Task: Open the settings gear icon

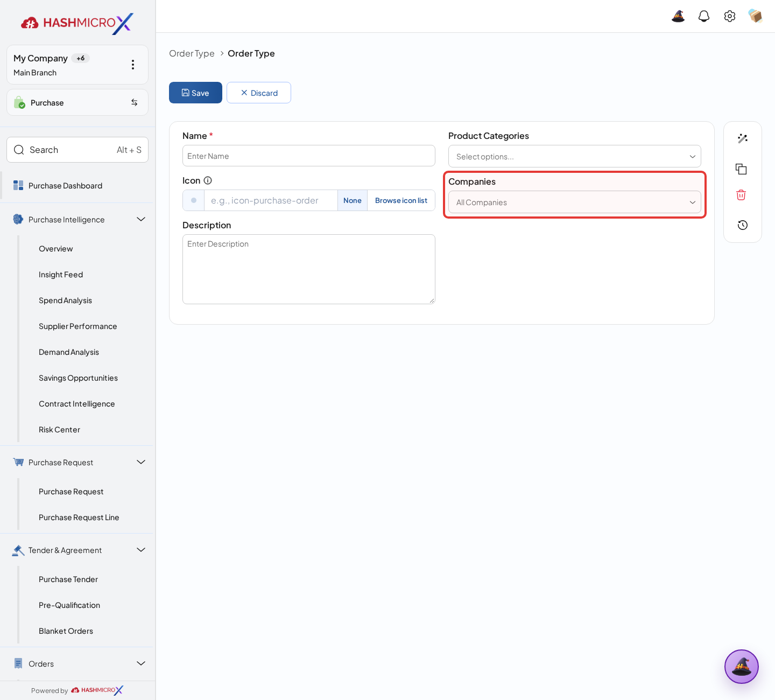Action: (x=730, y=16)
